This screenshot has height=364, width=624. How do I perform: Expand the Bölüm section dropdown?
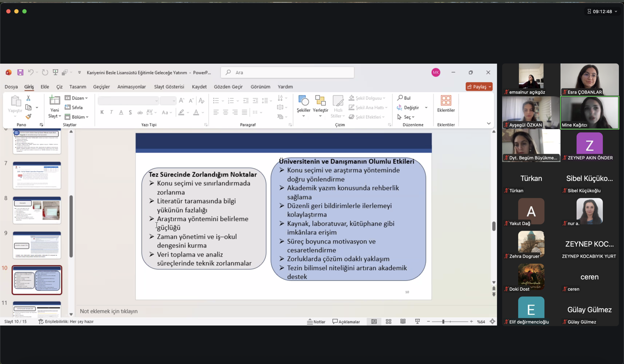tap(77, 117)
